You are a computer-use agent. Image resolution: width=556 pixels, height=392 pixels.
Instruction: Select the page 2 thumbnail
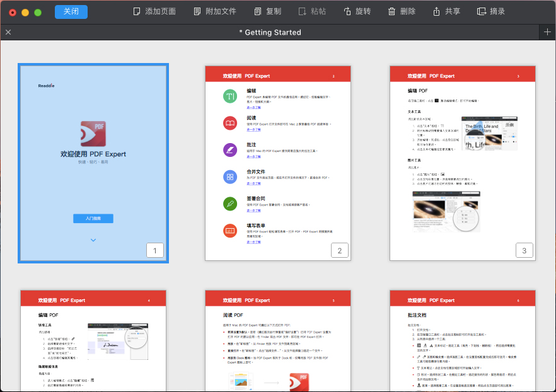(x=278, y=163)
